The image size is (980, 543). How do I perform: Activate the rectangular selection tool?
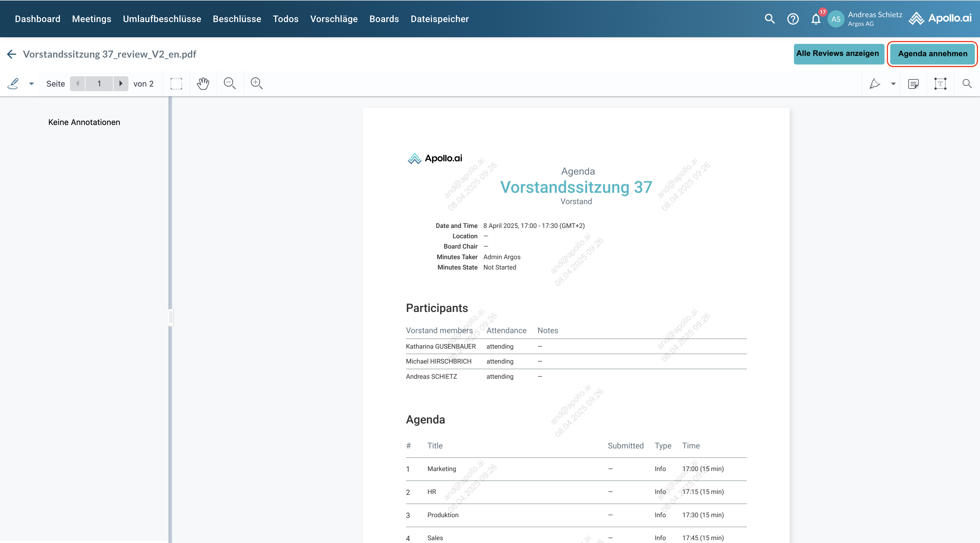tap(176, 83)
